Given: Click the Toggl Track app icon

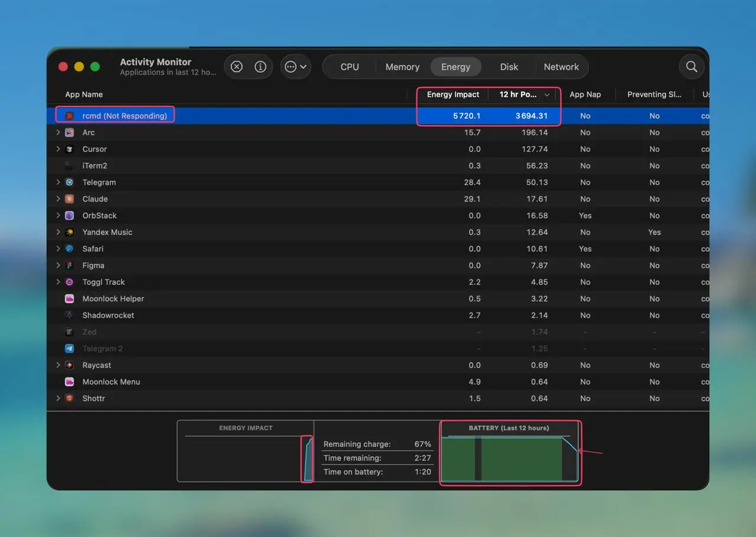Looking at the screenshot, I should click(x=70, y=282).
